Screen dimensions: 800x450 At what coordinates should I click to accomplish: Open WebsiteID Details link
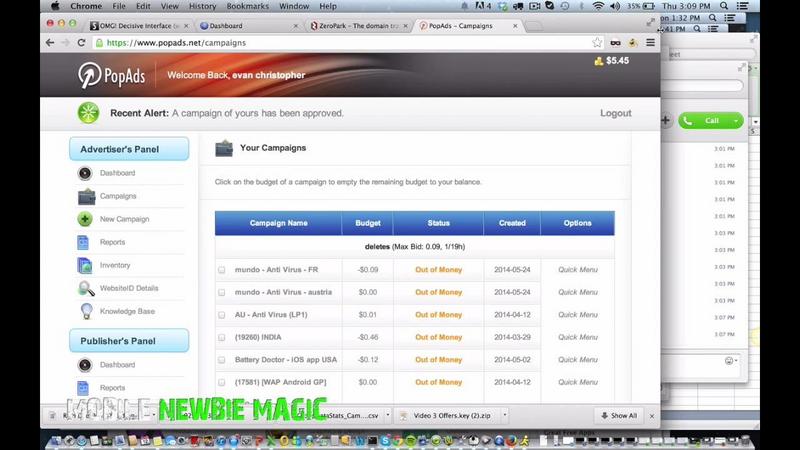pyautogui.click(x=129, y=288)
